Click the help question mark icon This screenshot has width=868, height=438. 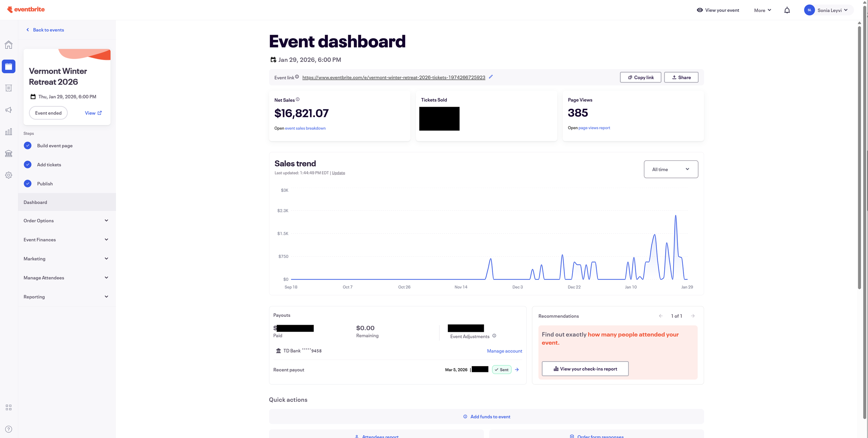point(9,429)
